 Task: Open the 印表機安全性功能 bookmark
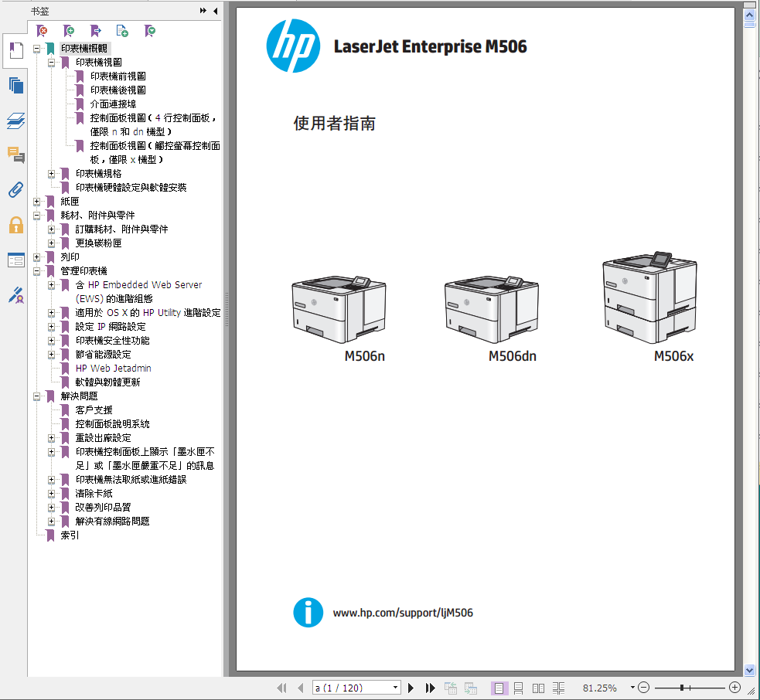tap(112, 341)
